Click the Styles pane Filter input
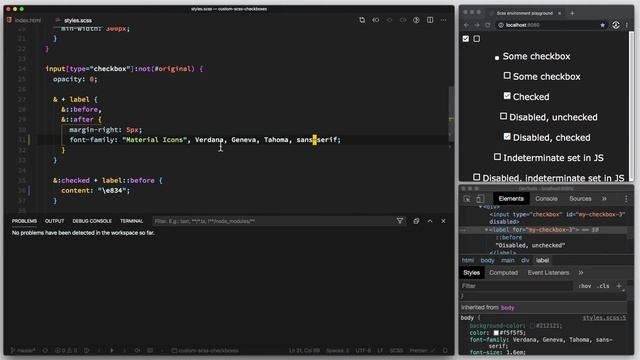Image resolution: width=640 pixels, height=360 pixels. tap(516, 286)
